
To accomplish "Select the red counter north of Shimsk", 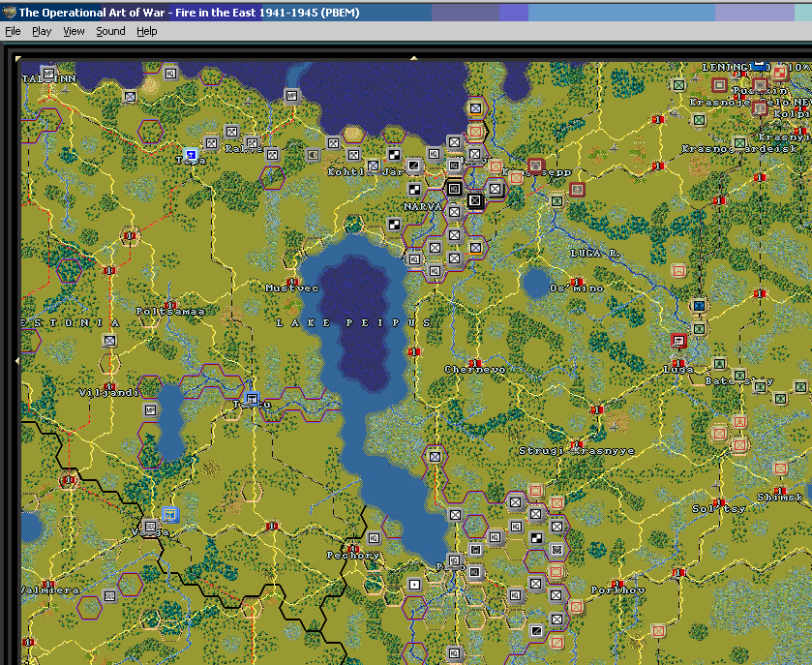I will pyautogui.click(x=780, y=469).
